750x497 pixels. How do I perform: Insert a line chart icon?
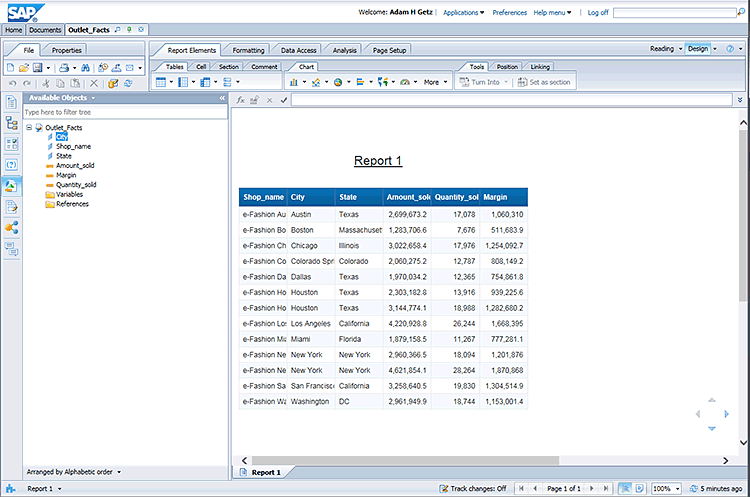pos(316,82)
